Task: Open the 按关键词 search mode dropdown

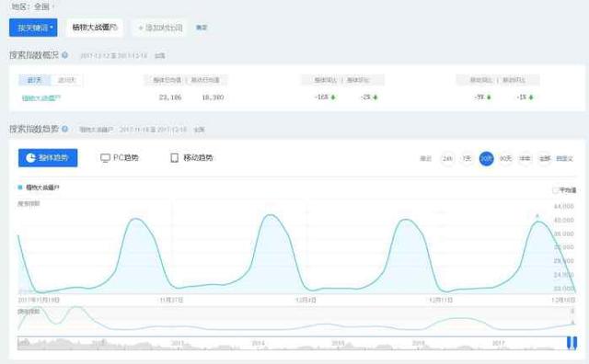Action: click(33, 28)
